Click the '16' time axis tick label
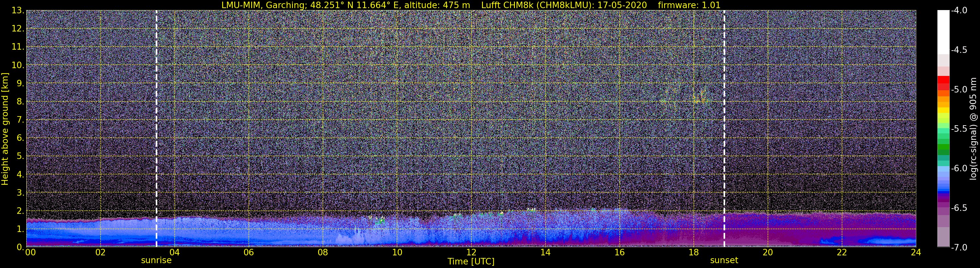The image size is (980, 268). (619, 252)
